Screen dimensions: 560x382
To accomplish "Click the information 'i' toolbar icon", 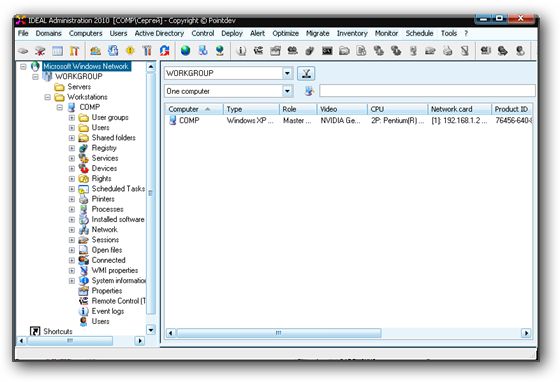I will (241, 51).
